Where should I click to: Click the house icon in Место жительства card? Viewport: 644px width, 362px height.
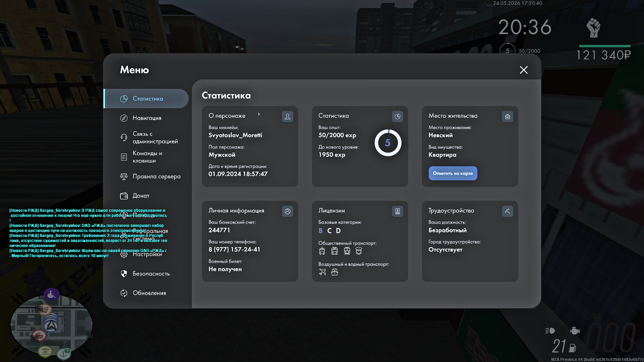coord(508,117)
